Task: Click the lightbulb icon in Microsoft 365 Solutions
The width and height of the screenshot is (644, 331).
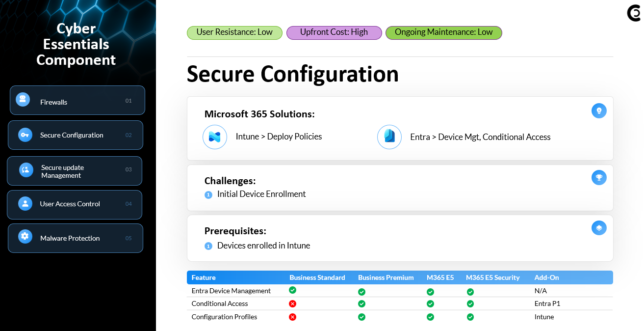Action: [x=599, y=111]
